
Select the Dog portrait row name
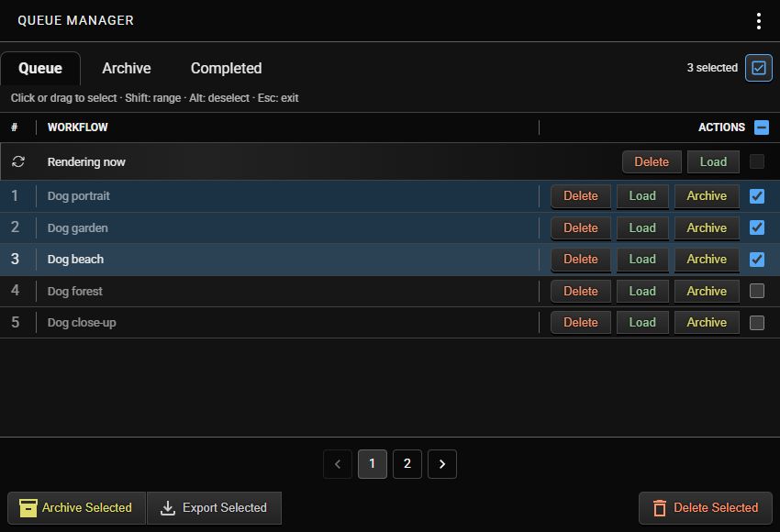79,196
